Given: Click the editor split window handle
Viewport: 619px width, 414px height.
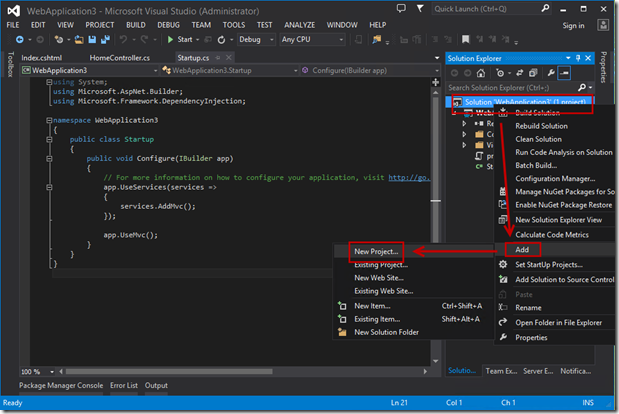Looking at the screenshot, I should [435, 82].
